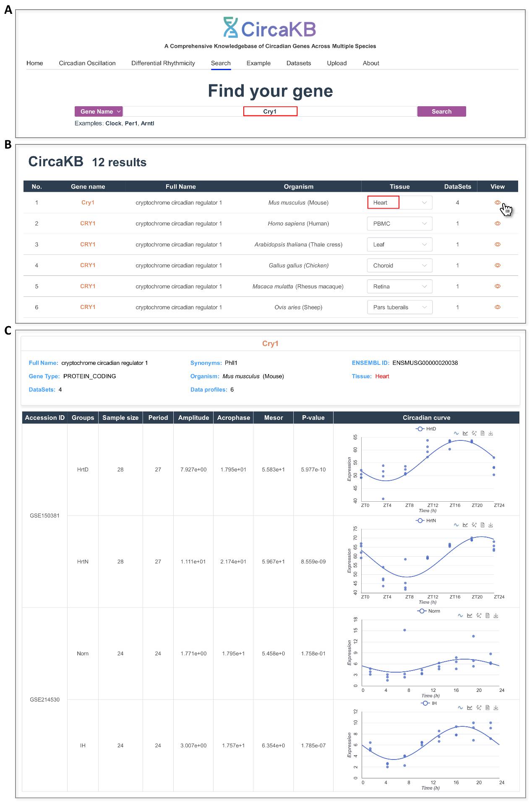Click the CircaKB logo
This screenshot has height=804, width=532.
(x=270, y=28)
